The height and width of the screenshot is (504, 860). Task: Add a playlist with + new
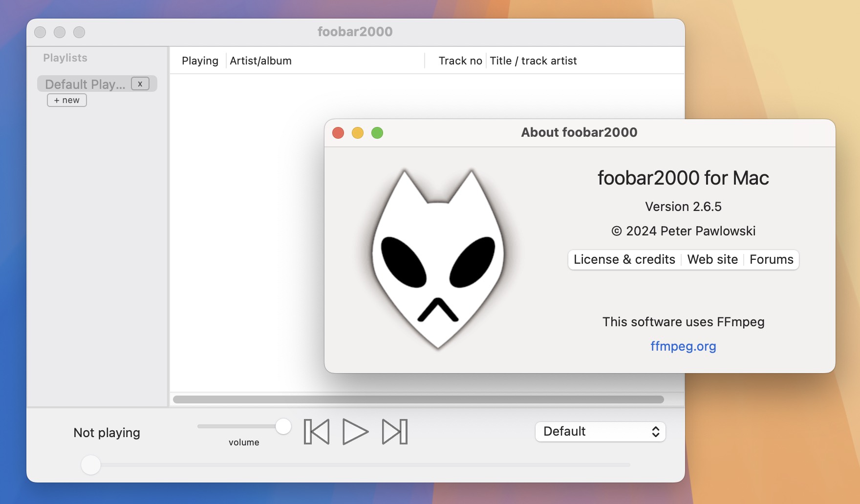(67, 100)
